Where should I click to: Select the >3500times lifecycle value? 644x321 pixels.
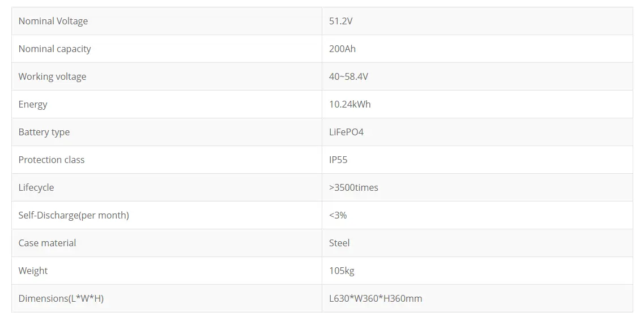point(353,187)
